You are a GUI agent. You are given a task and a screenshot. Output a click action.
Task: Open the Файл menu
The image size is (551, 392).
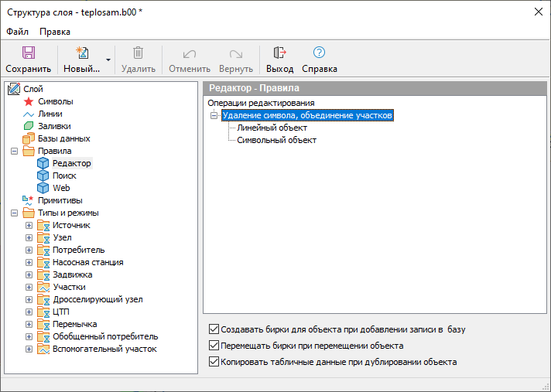click(x=17, y=32)
